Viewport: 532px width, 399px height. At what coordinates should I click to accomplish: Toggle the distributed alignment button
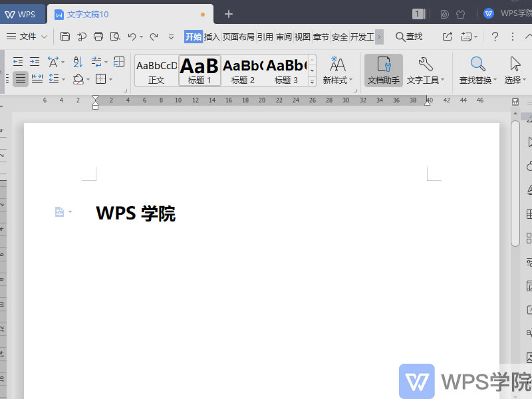37,78
